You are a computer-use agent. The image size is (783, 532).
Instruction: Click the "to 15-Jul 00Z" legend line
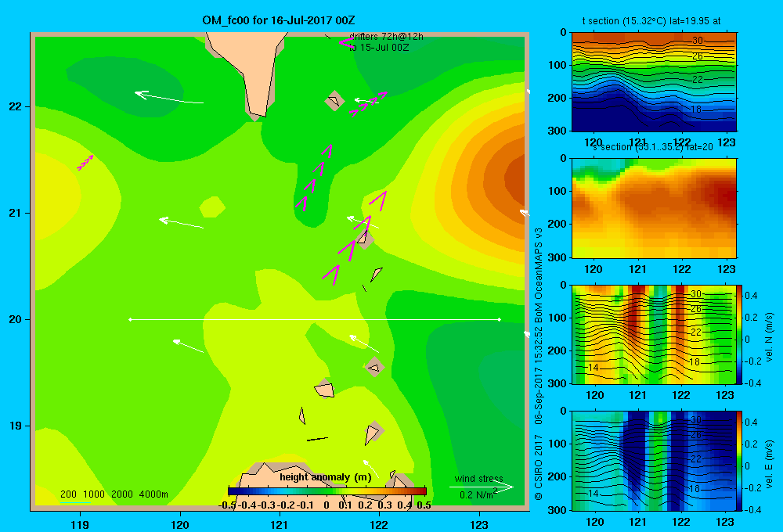click(378, 48)
